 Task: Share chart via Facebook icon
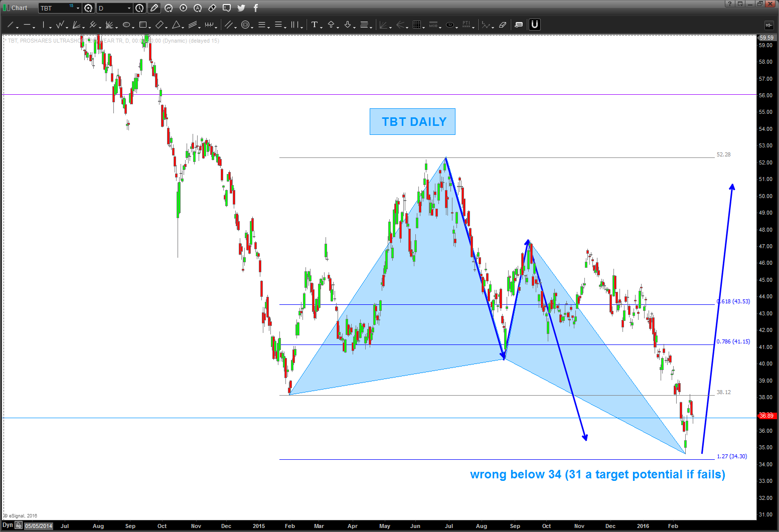[x=255, y=8]
